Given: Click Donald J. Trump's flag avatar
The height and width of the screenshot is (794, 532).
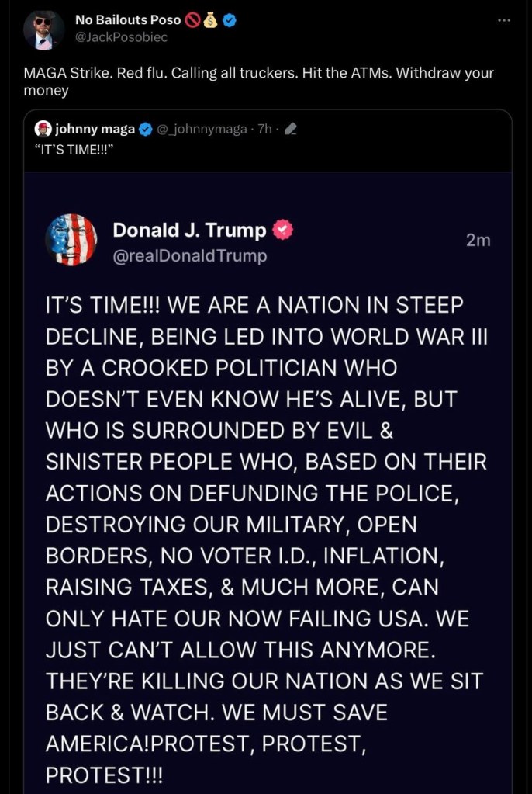Looking at the screenshot, I should pos(71,240).
